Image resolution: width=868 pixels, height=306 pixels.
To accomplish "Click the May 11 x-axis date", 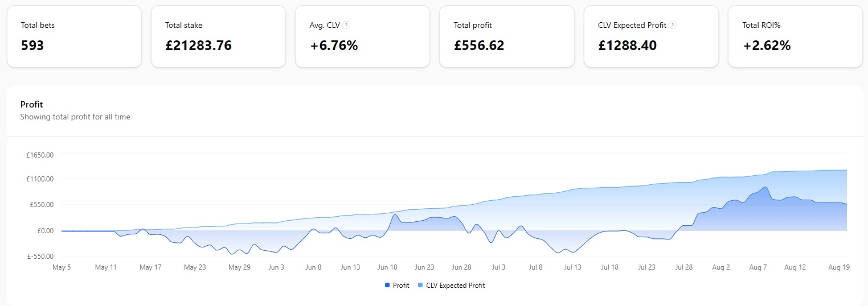I will click(105, 267).
